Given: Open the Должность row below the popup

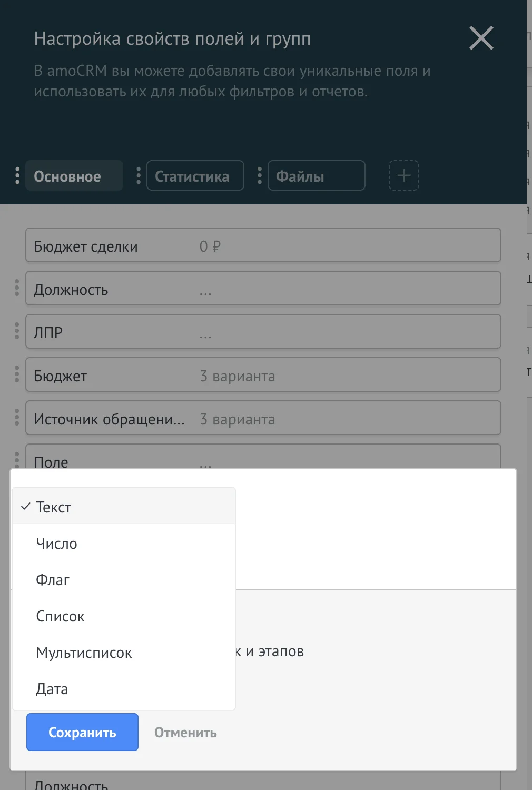Looking at the screenshot, I should pos(263,781).
